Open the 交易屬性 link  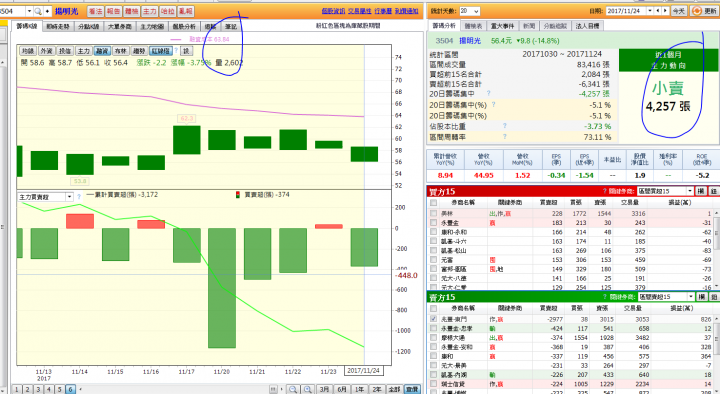point(359,11)
